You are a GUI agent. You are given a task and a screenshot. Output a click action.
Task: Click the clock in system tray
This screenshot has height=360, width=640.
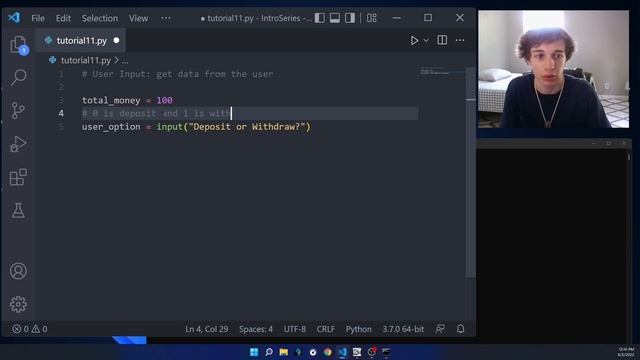626,352
